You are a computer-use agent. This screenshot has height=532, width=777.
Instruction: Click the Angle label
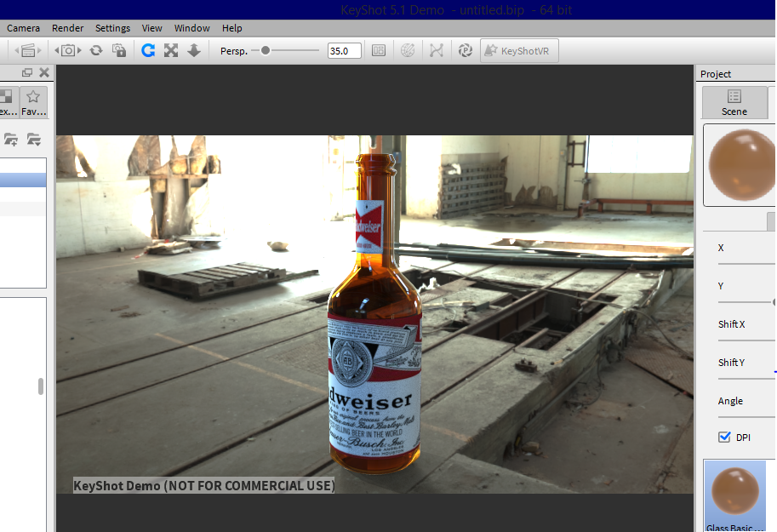click(x=730, y=401)
